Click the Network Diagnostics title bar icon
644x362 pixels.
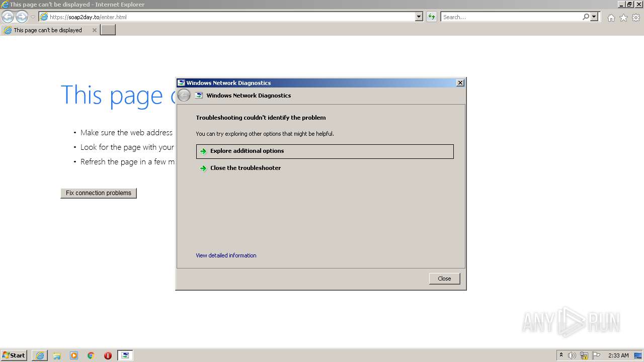coord(181,83)
